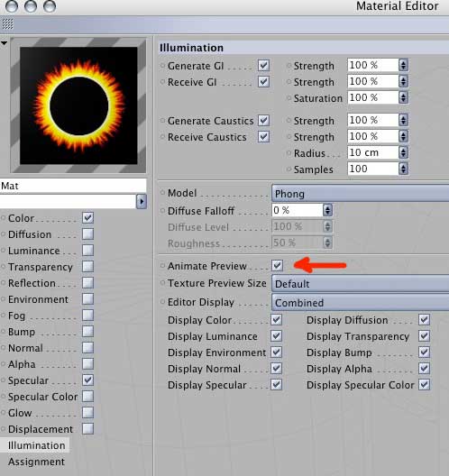The image size is (449, 476).
Task: Enable the Reflection channel checkbox
Action: [87, 283]
